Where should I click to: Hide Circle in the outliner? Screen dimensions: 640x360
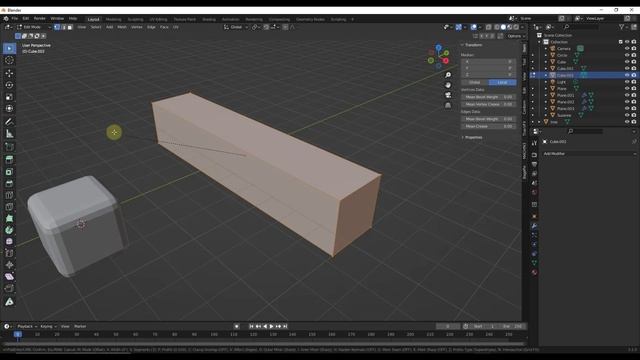[627, 55]
